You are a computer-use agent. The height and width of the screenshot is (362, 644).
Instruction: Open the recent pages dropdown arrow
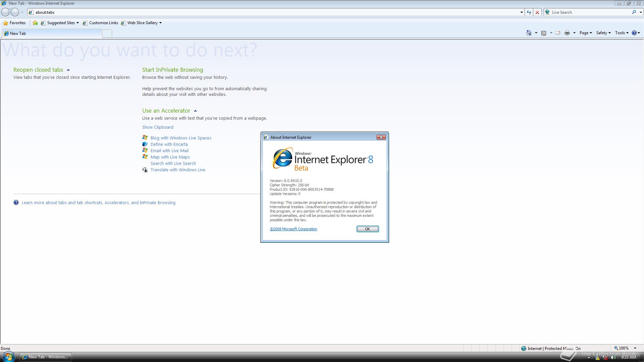coord(22,12)
